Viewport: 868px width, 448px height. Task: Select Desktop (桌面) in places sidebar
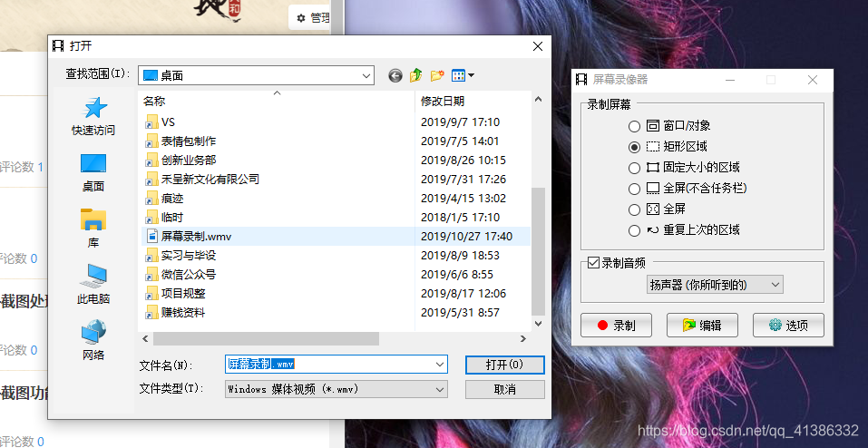pyautogui.click(x=93, y=173)
